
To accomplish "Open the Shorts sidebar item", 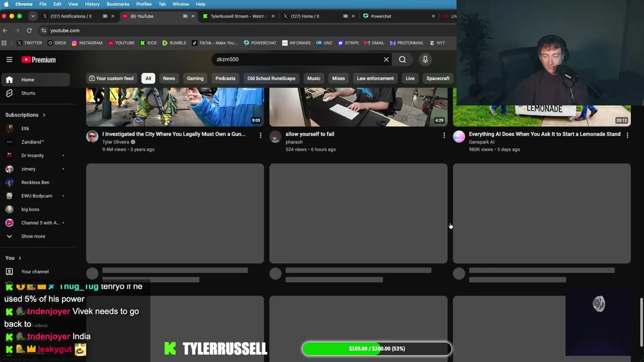I will pos(35,93).
